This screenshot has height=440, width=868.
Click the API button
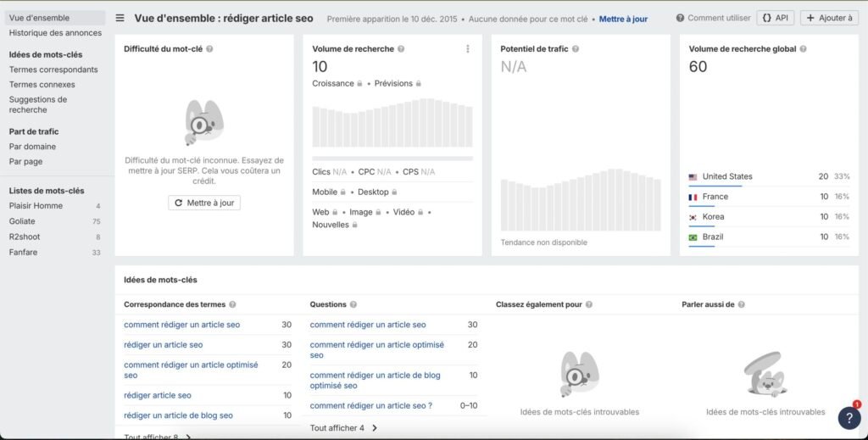point(776,18)
